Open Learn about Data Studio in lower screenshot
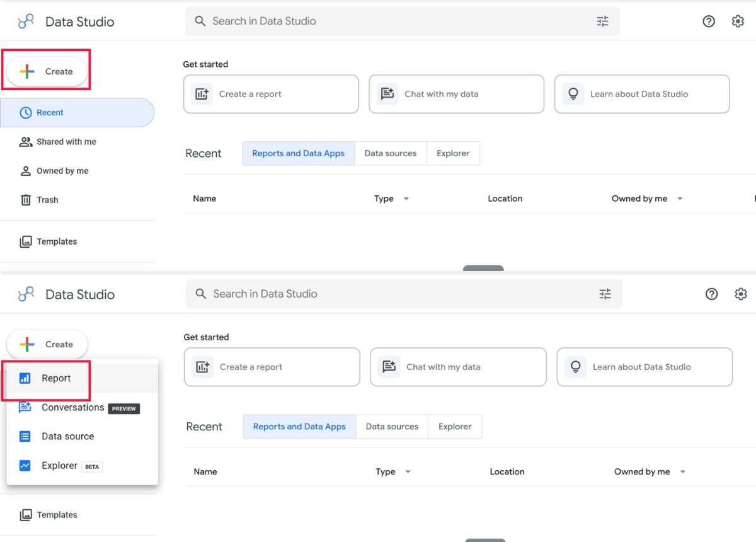 644,367
